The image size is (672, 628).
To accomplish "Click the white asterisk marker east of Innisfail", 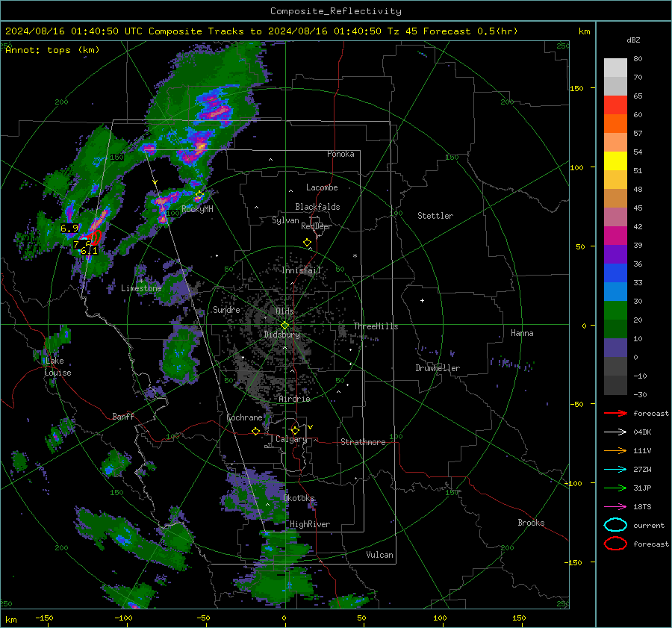I will (x=355, y=256).
